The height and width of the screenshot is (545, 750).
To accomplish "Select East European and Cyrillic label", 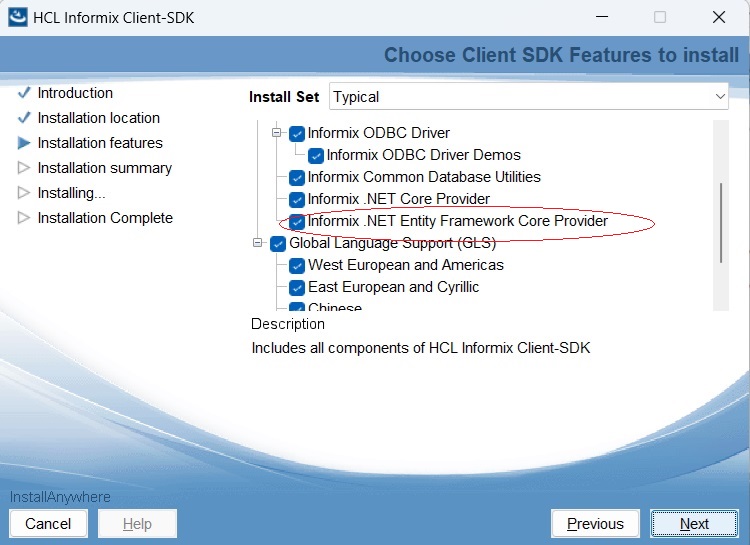I will coord(393,287).
